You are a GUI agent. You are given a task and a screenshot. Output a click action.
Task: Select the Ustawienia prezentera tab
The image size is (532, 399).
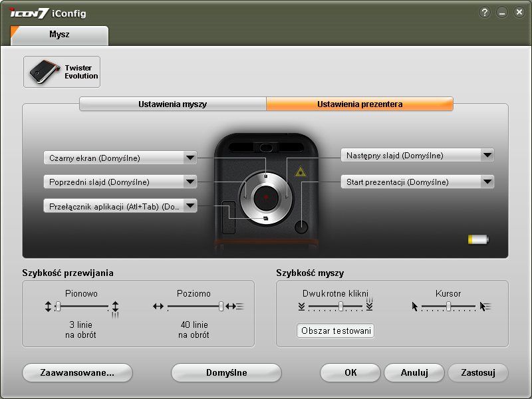click(x=360, y=104)
